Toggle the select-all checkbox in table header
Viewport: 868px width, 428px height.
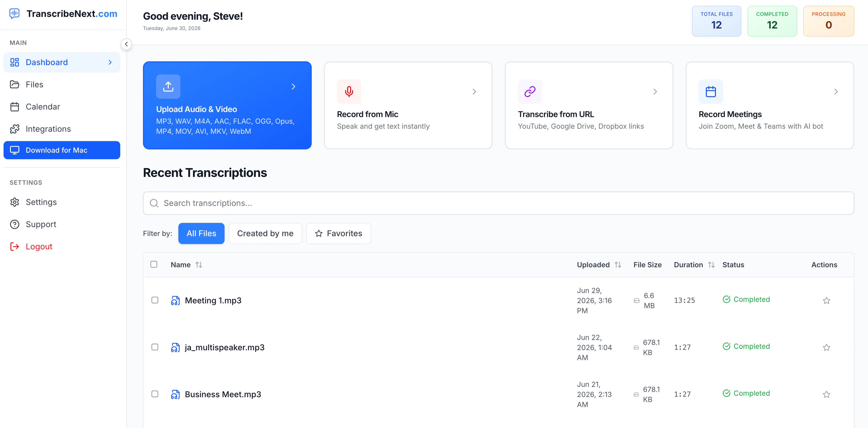(x=154, y=264)
